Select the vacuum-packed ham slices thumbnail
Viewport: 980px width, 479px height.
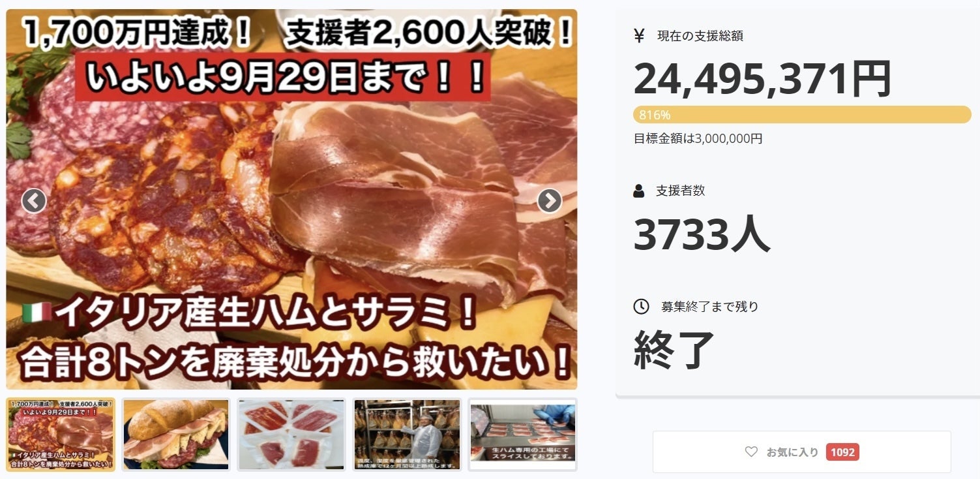click(x=291, y=435)
